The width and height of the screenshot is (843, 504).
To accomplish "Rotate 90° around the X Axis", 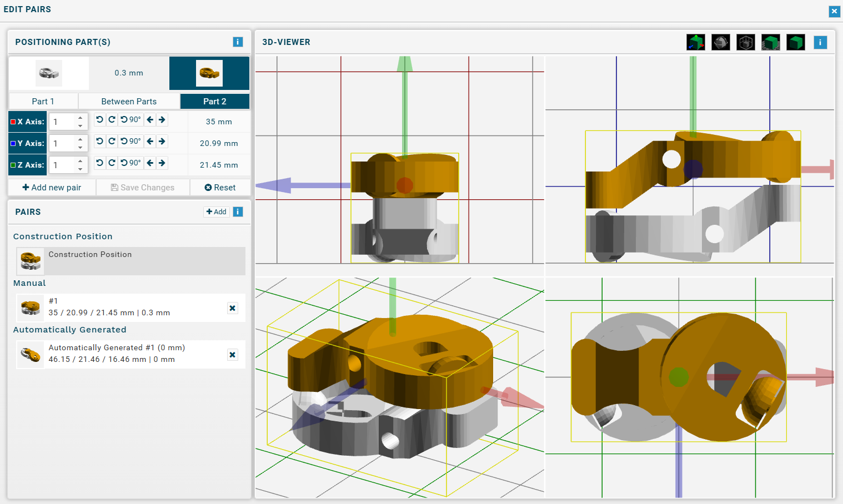I will pyautogui.click(x=131, y=119).
